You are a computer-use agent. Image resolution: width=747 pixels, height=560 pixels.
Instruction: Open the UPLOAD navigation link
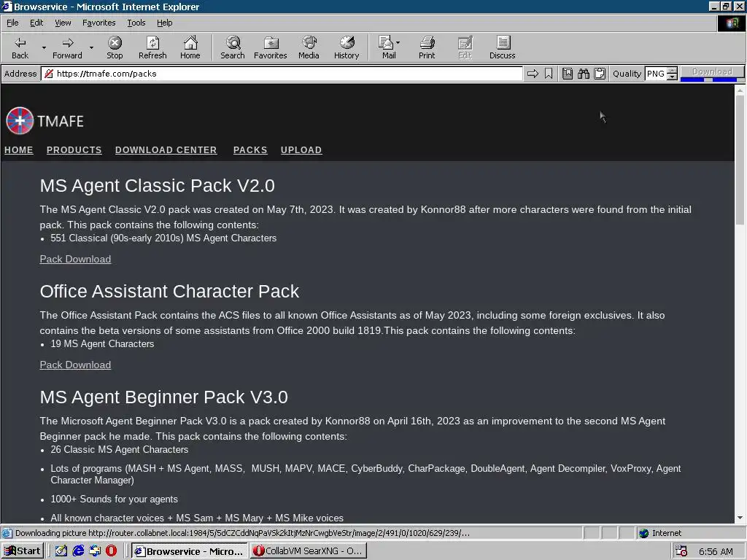(x=301, y=150)
